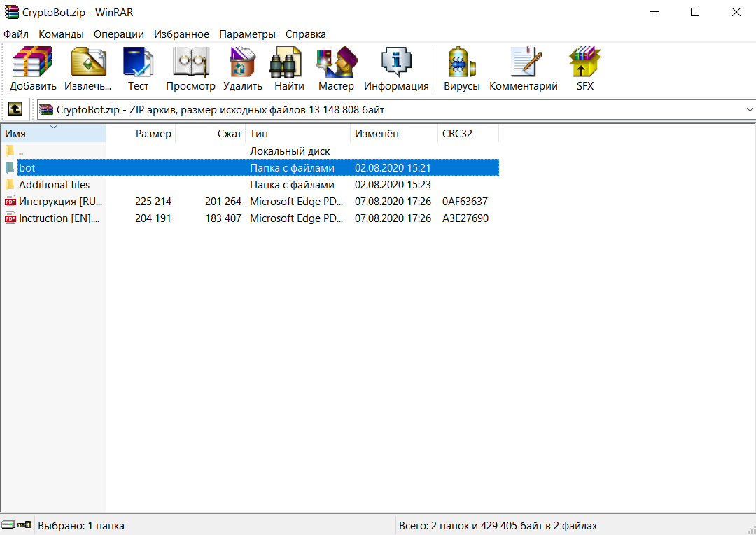Image resolution: width=756 pixels, height=535 pixels.
Task: Select the Additional files folder name
Action: click(x=55, y=185)
